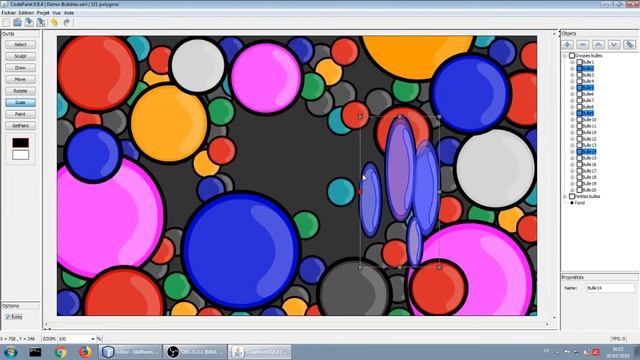Screen dimensions: 640x360
Task: Toggle the Bulle 10 checkbox
Action: (580, 120)
